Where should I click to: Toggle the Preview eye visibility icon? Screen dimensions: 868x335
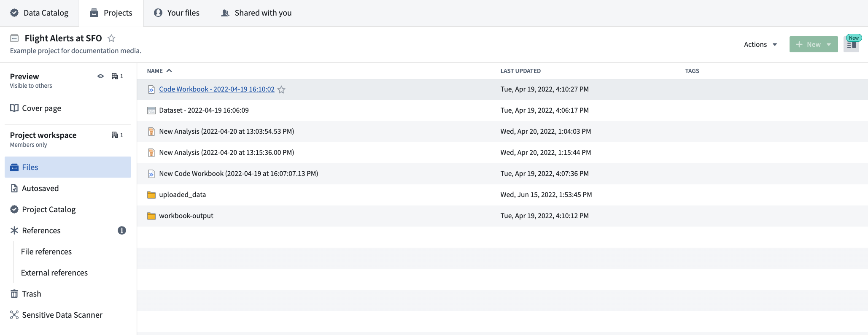tap(100, 76)
